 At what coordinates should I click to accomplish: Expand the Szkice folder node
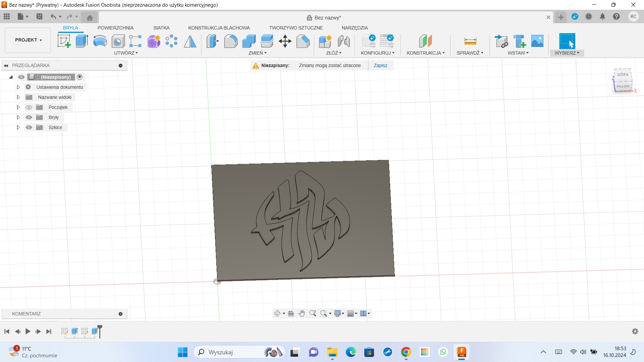click(18, 127)
